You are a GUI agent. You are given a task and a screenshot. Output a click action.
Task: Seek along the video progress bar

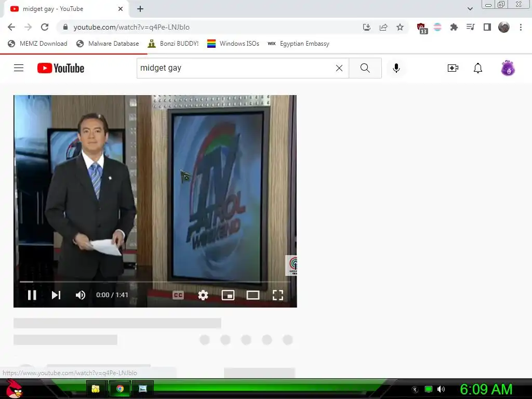[155, 282]
